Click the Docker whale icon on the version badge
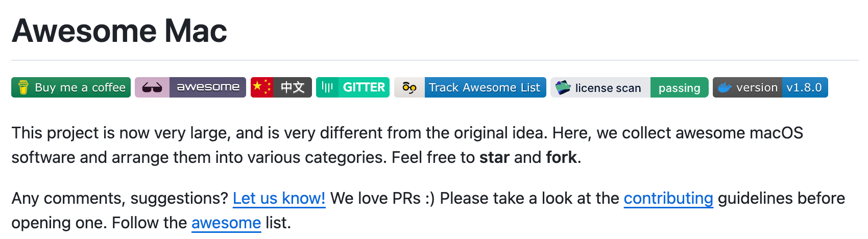Image resolution: width=868 pixels, height=239 pixels. (725, 87)
